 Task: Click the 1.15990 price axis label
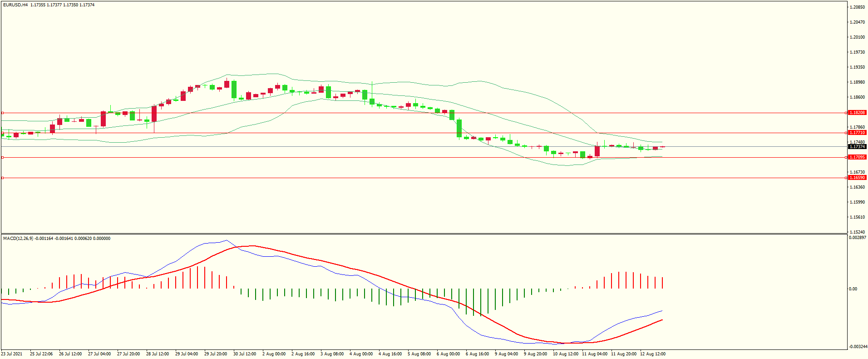857,202
